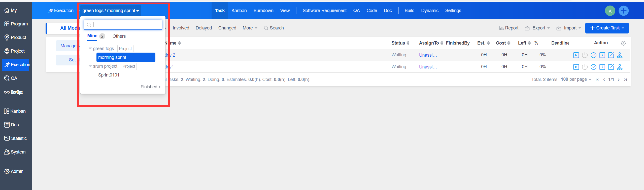
Task: Expand the More filter dropdown
Action: point(250,28)
